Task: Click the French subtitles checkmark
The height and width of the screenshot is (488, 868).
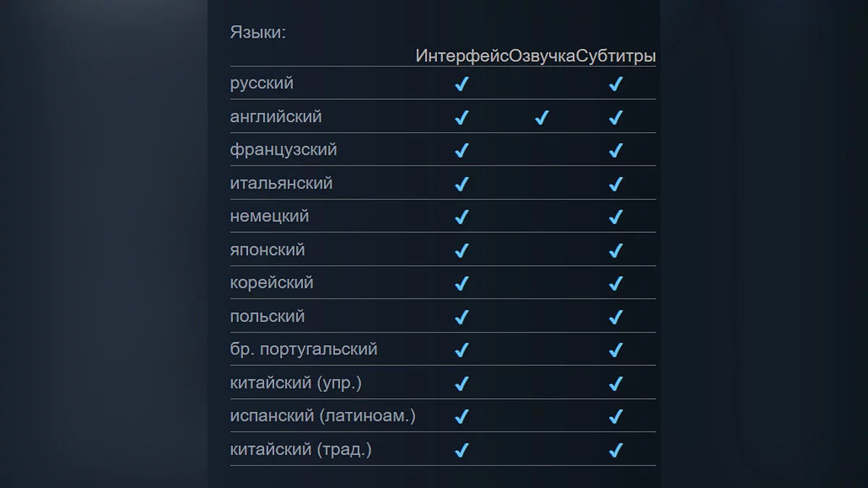Action: click(x=616, y=151)
